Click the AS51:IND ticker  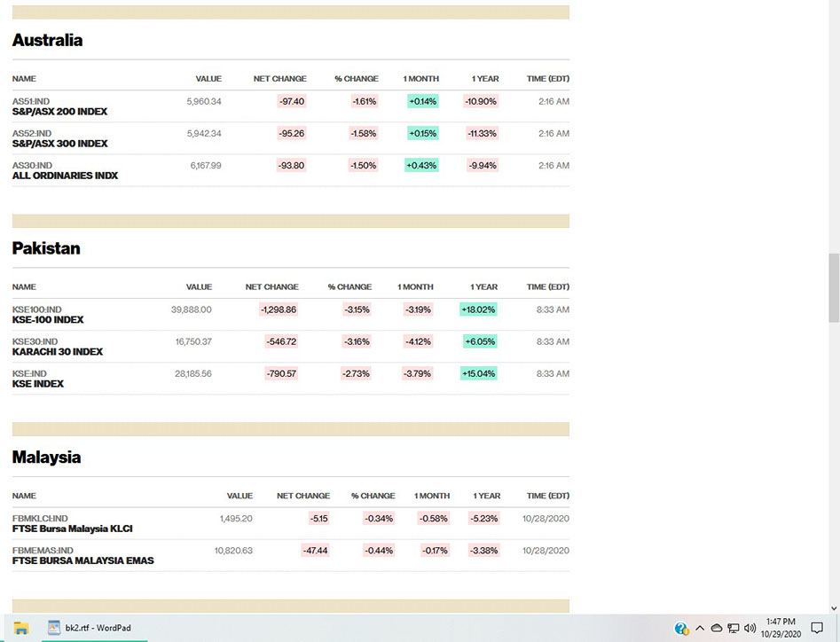point(31,101)
